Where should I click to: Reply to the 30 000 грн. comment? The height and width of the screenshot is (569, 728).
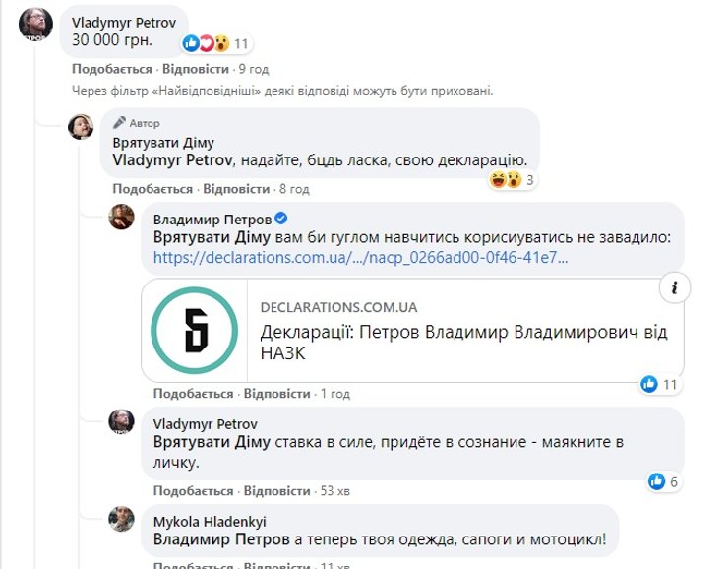195,69
